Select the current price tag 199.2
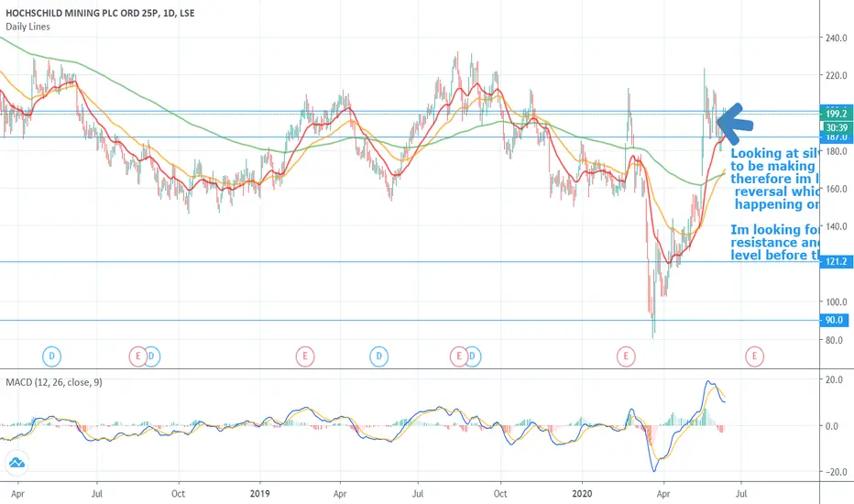The width and height of the screenshot is (854, 504). click(836, 114)
